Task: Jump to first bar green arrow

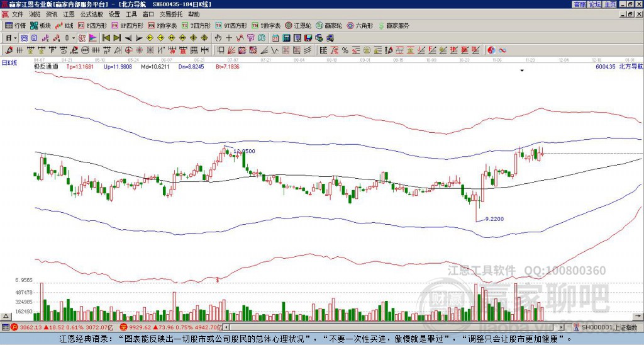Action: (106, 38)
